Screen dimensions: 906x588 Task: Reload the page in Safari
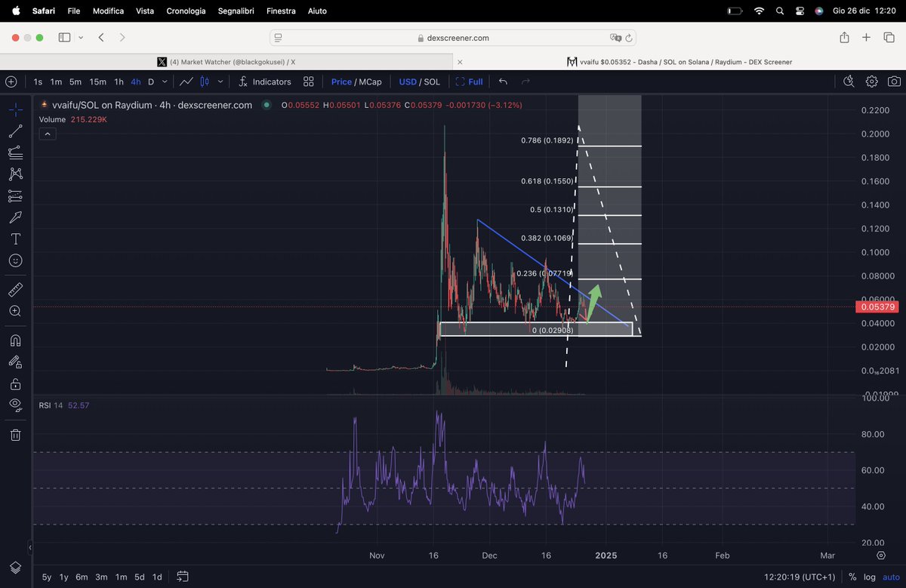tap(629, 38)
